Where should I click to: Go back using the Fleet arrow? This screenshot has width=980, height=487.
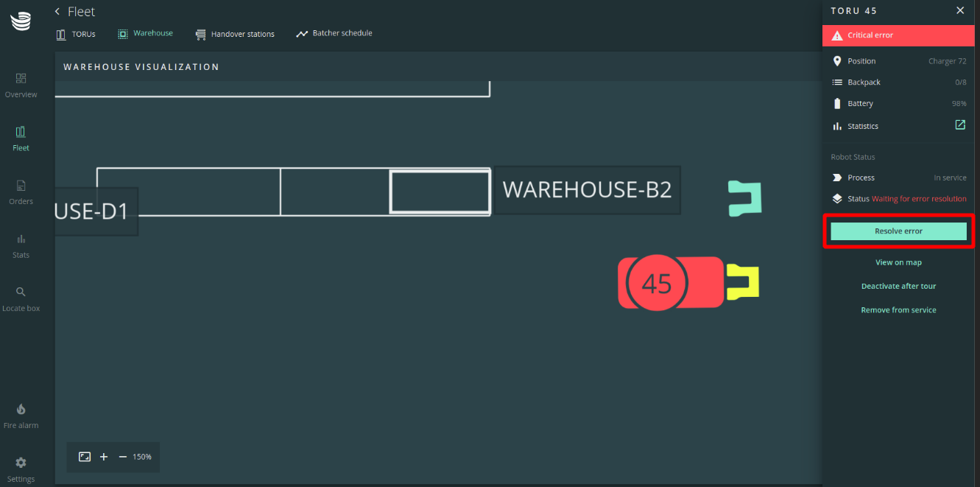coord(57,12)
